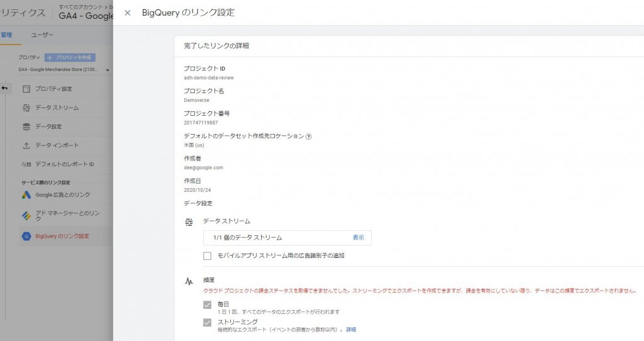Toggle the 毎日 daily export checkbox

[x=208, y=305]
